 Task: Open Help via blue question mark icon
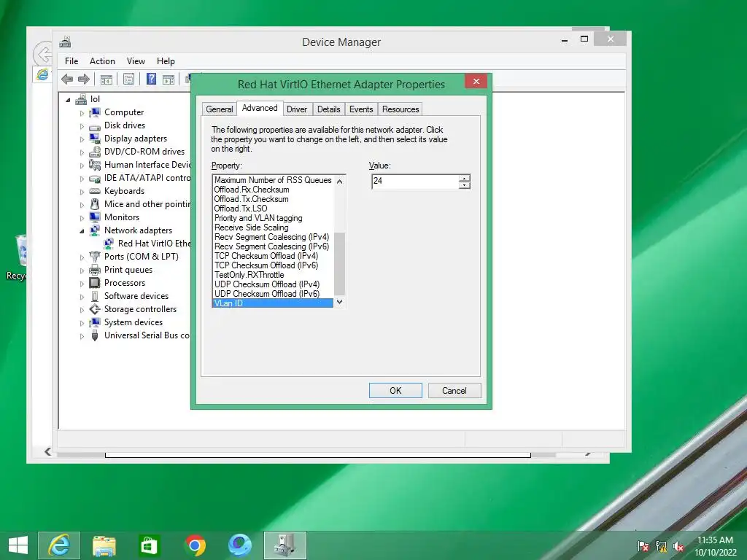[151, 79]
